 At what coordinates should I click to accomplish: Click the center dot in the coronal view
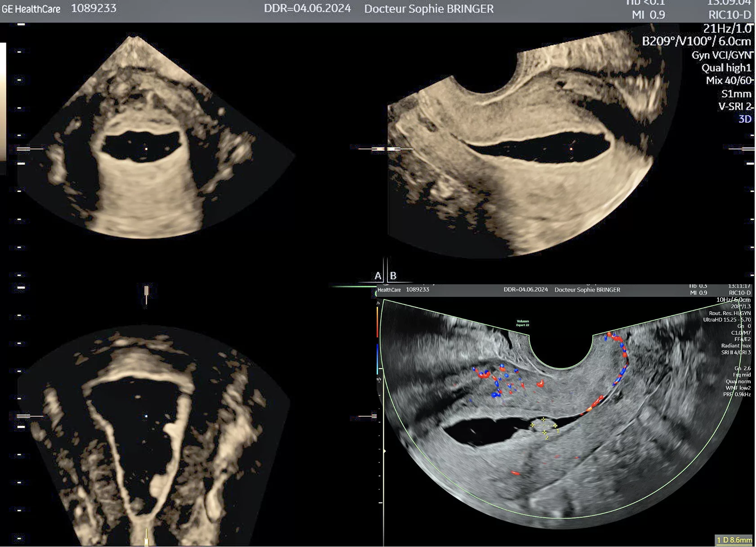pos(146,416)
